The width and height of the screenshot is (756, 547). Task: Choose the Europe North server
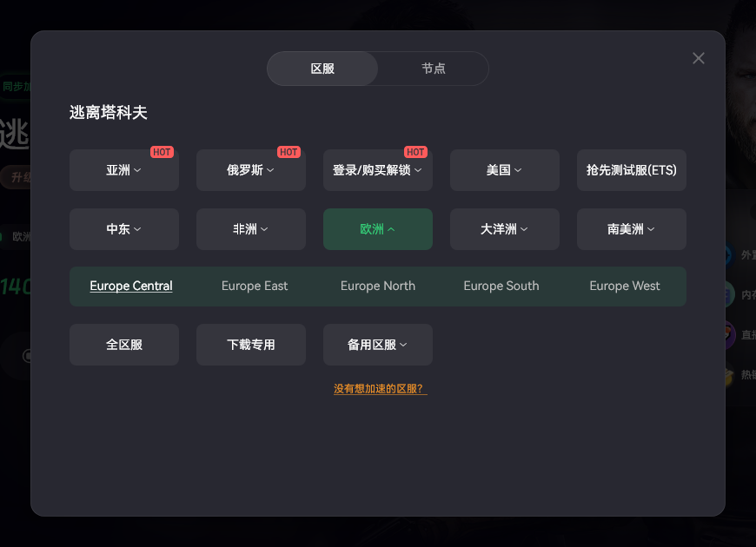point(378,286)
